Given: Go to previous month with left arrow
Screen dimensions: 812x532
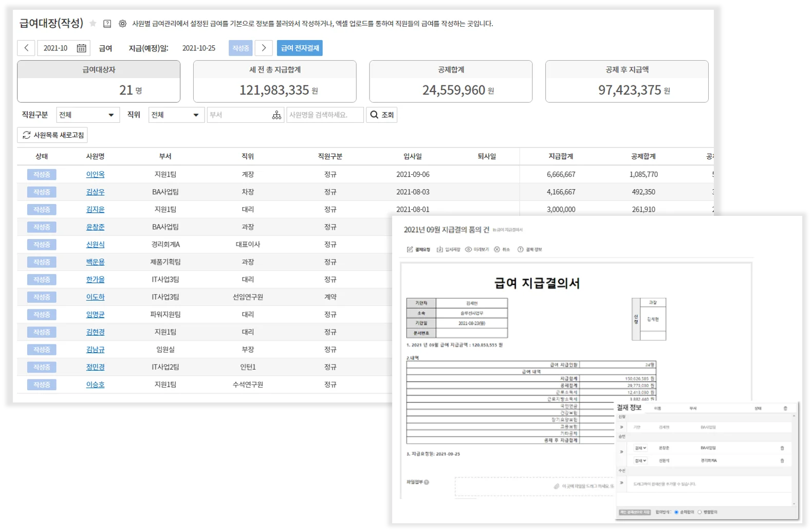Looking at the screenshot, I should pyautogui.click(x=26, y=48).
